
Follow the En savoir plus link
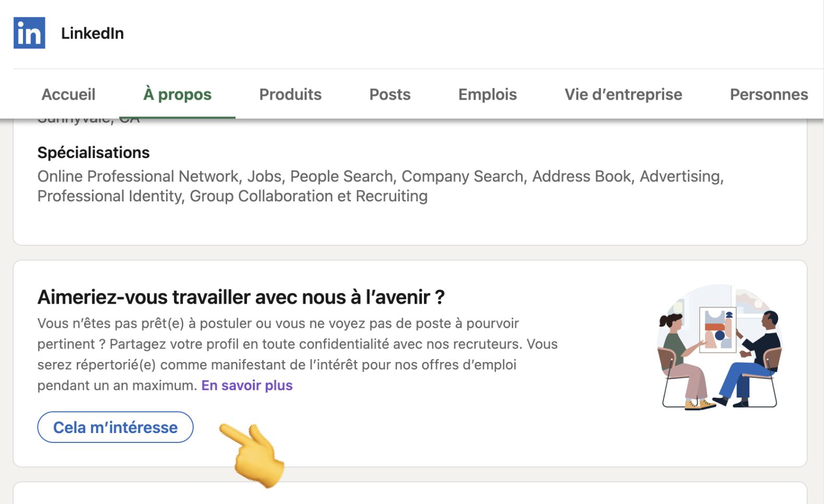coord(247,386)
